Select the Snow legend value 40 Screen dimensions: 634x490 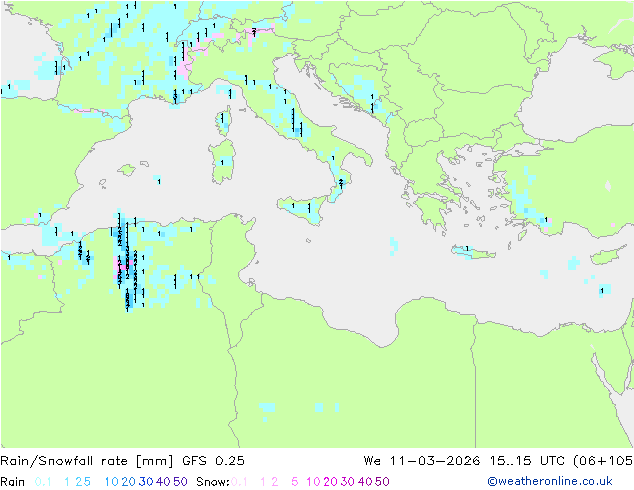365,482
